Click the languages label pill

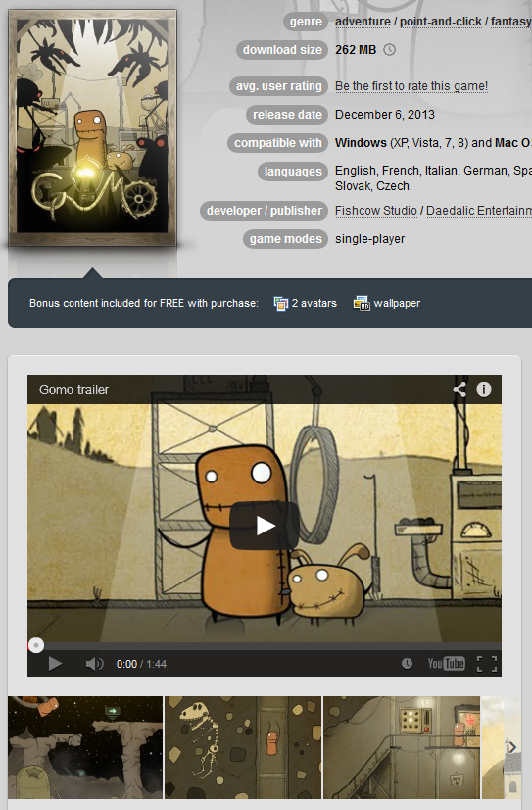[x=293, y=171]
